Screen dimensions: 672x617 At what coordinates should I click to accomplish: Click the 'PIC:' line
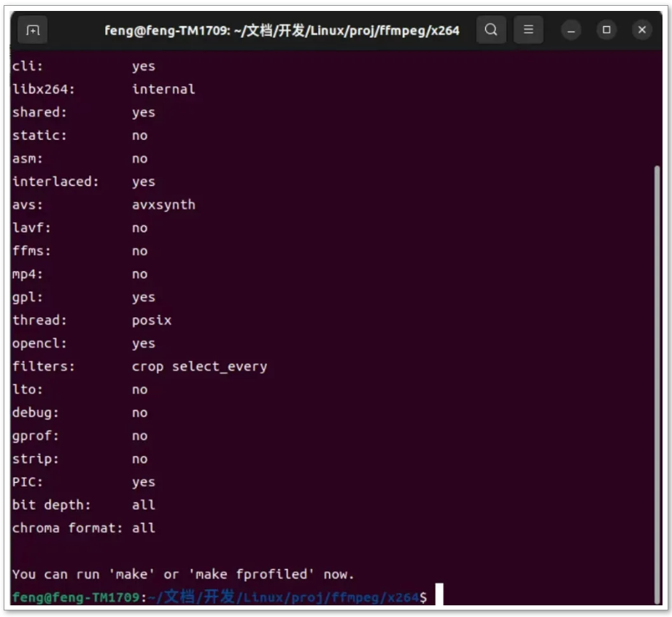click(84, 483)
